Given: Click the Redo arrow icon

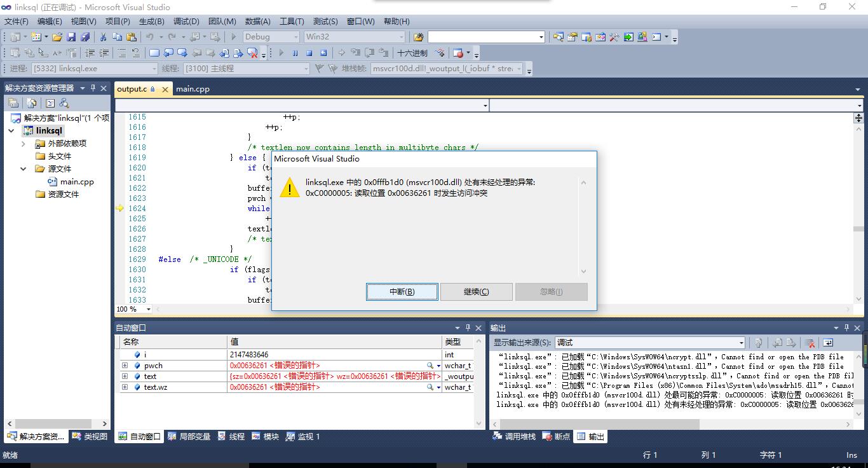Looking at the screenshot, I should 172,37.
